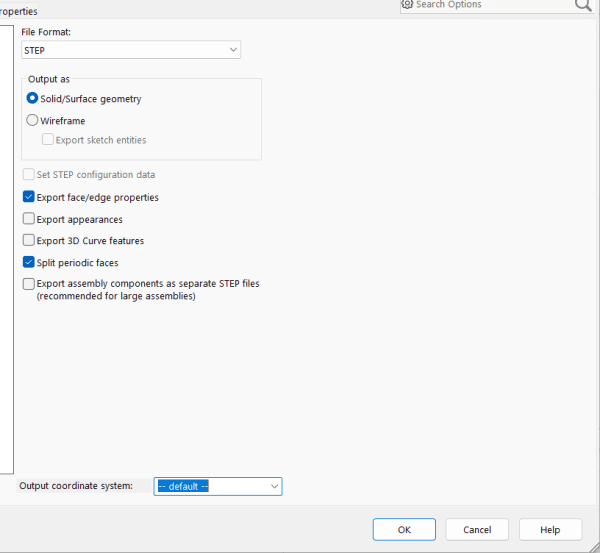Viewport: 600px width, 553px height.
Task: Tick the Export sketch entities checkbox
Action: [x=48, y=139]
